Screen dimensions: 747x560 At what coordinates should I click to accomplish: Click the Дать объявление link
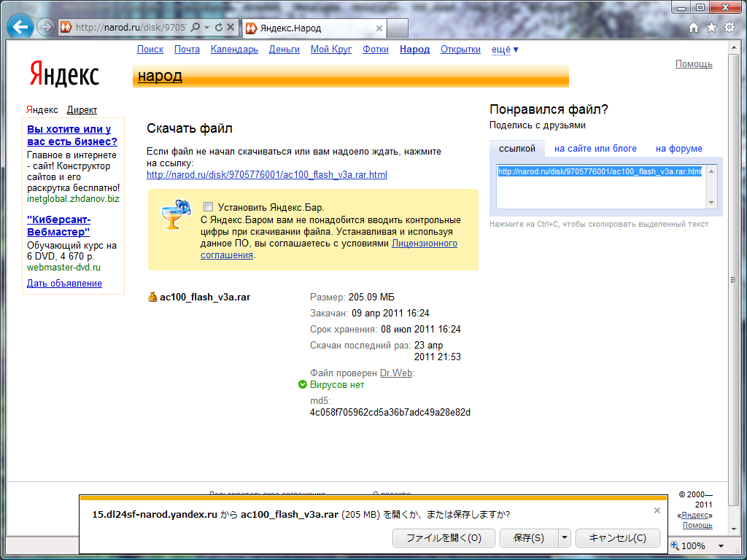click(64, 284)
